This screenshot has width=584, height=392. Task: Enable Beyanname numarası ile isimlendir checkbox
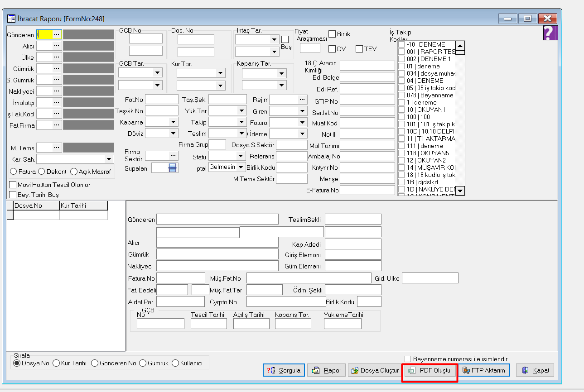point(408,359)
